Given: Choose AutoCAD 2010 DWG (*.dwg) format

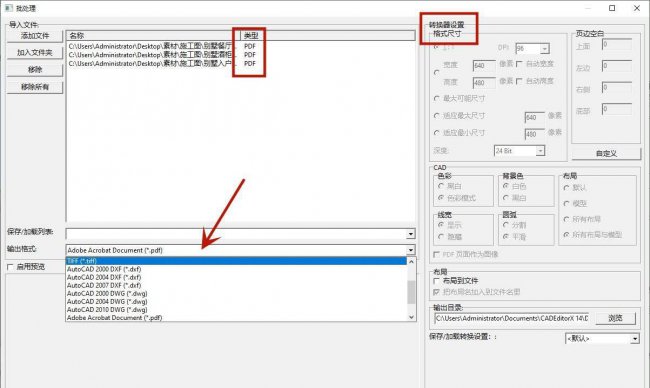Looking at the screenshot, I should click(x=236, y=310).
